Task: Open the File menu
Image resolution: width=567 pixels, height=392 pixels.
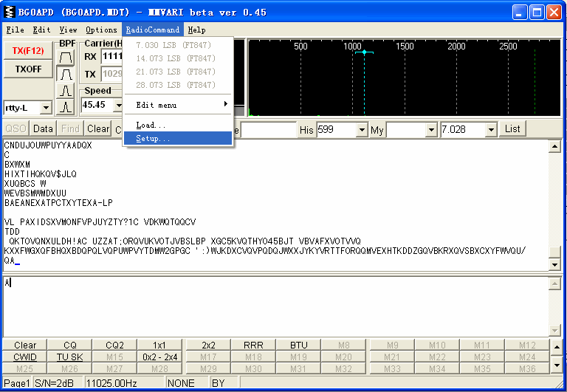Action: pyautogui.click(x=16, y=30)
